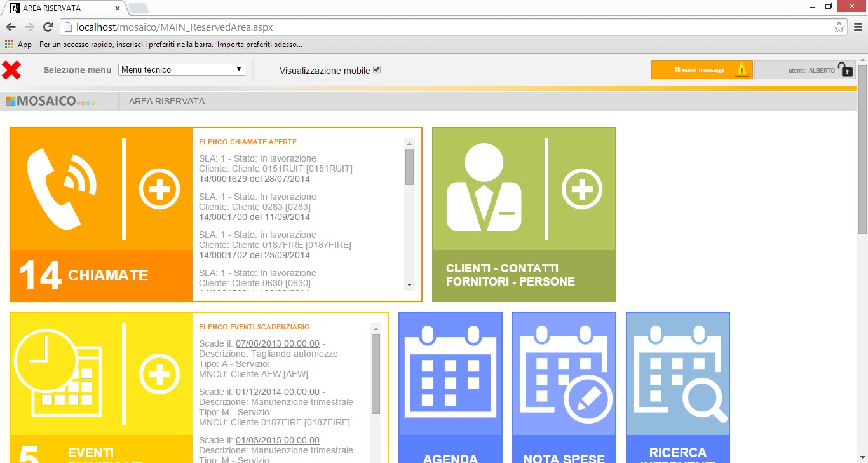Go forward with browser forward arrow

pyautogui.click(x=29, y=27)
